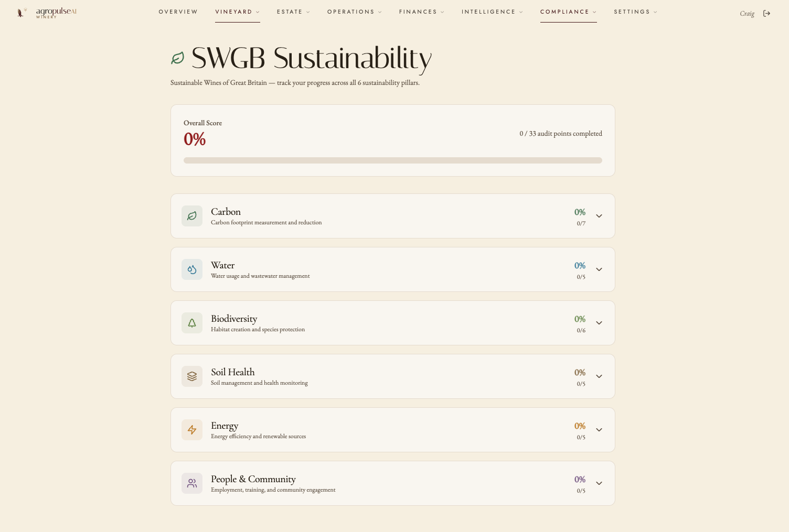Click the Energy pillar title
The image size is (789, 532).
[x=225, y=426]
